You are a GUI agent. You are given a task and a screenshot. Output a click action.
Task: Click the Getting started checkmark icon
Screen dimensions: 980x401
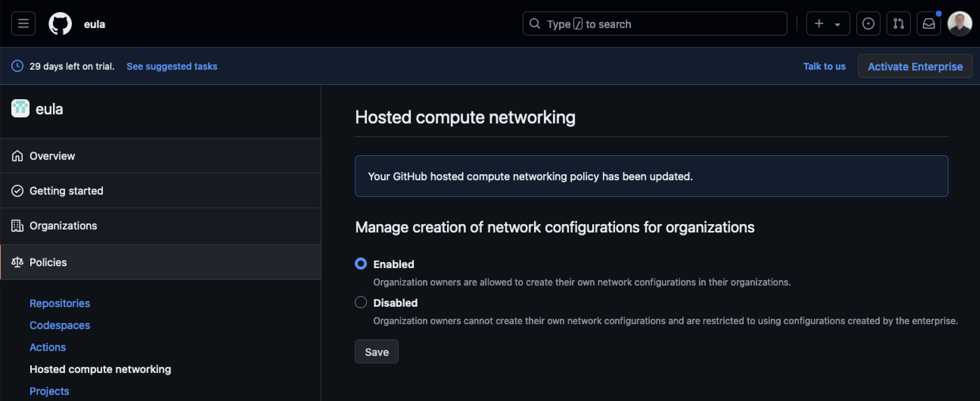point(17,190)
